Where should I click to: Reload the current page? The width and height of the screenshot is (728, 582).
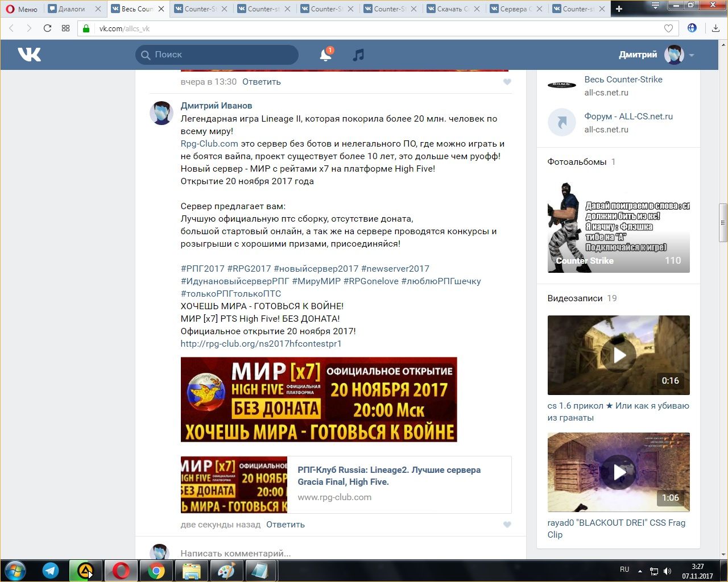(x=47, y=28)
